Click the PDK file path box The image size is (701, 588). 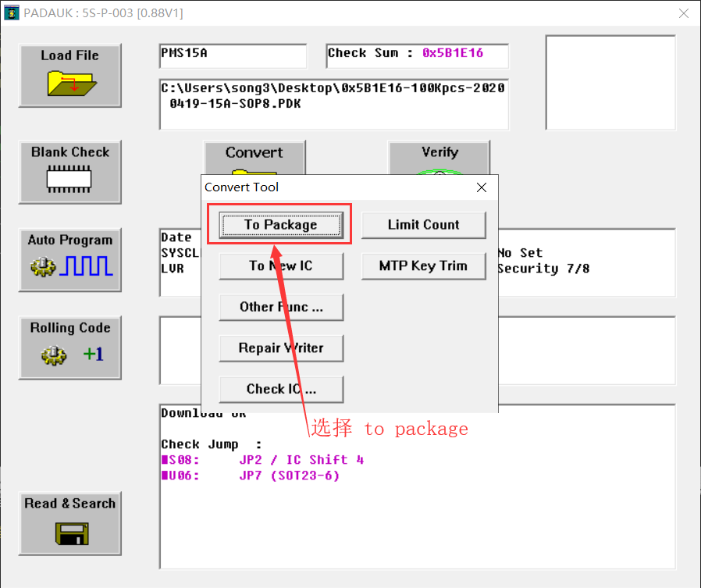tap(334, 104)
